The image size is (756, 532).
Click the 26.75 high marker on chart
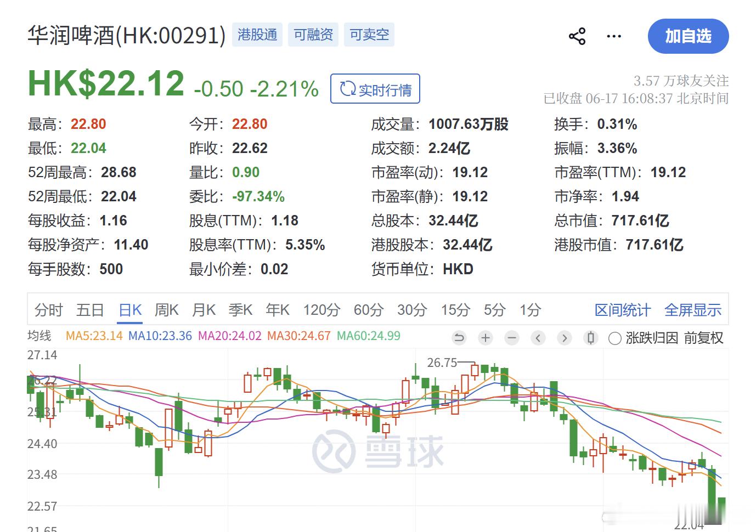click(x=442, y=363)
